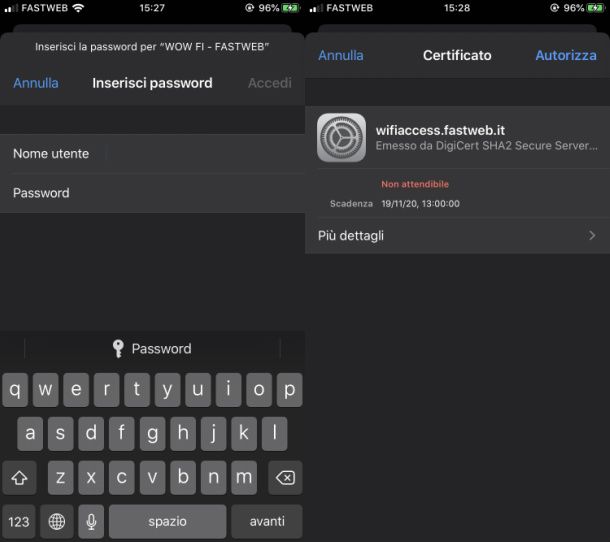Tap the "19/11/20, 13:00:00" expiry value
The width and height of the screenshot is (610, 542).
[421, 203]
